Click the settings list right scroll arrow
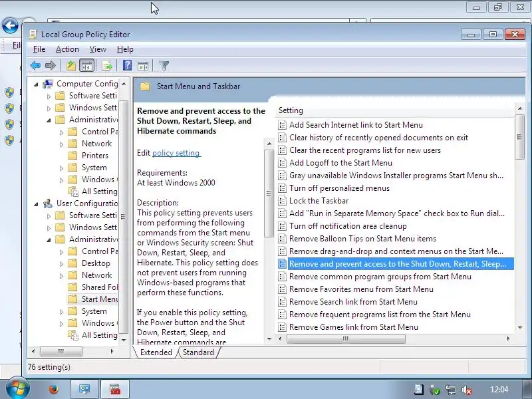The width and height of the screenshot is (532, 399). (x=508, y=338)
